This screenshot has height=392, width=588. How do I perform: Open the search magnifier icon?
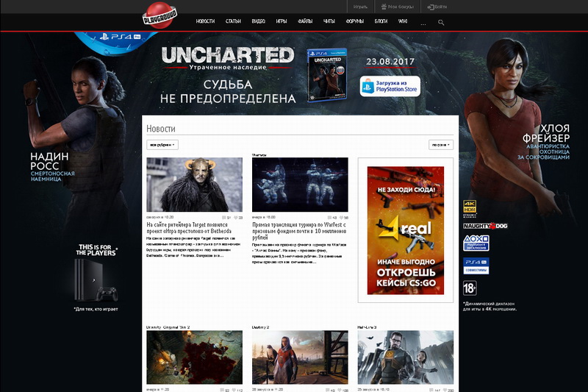tap(441, 22)
